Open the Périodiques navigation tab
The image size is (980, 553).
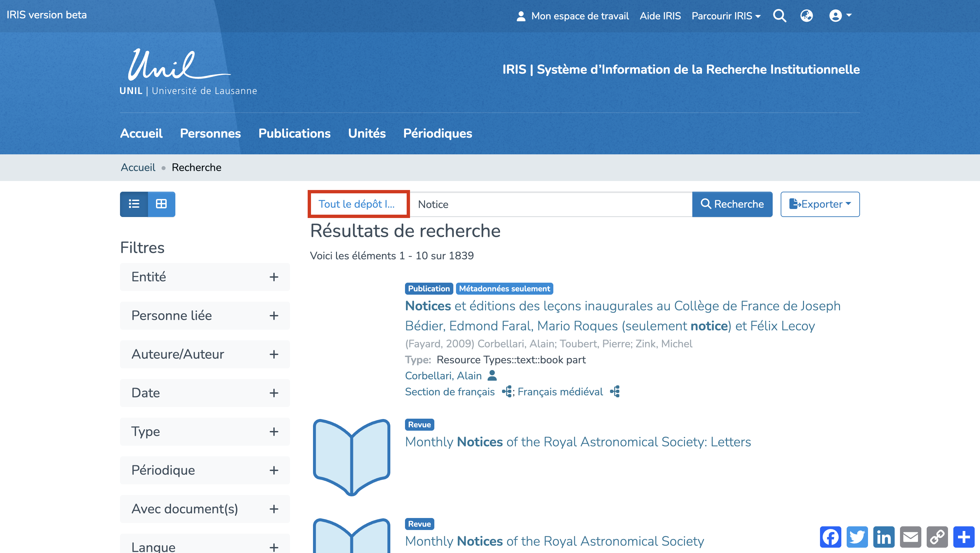tap(437, 133)
